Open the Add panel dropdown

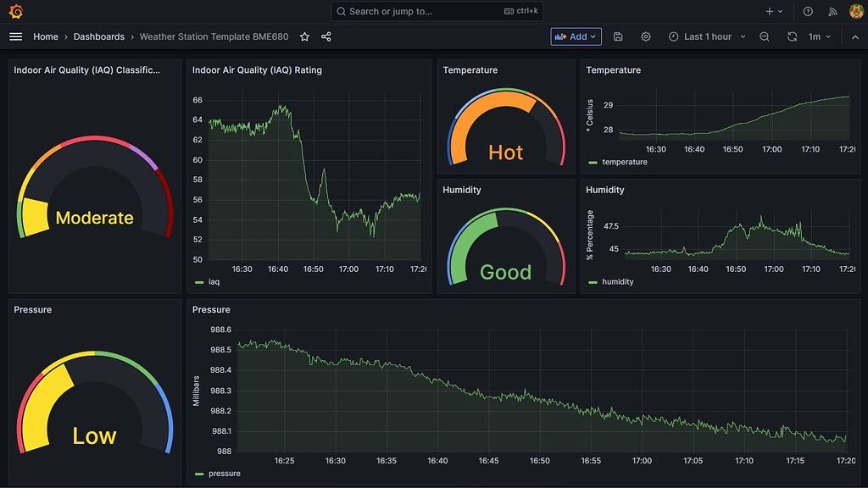pyautogui.click(x=576, y=36)
